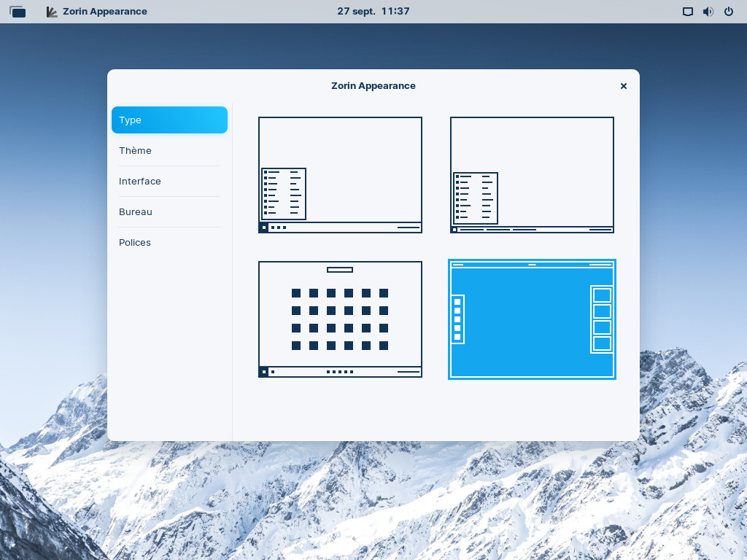This screenshot has height=560, width=747.
Task: Open the Interface section
Action: tap(169, 182)
